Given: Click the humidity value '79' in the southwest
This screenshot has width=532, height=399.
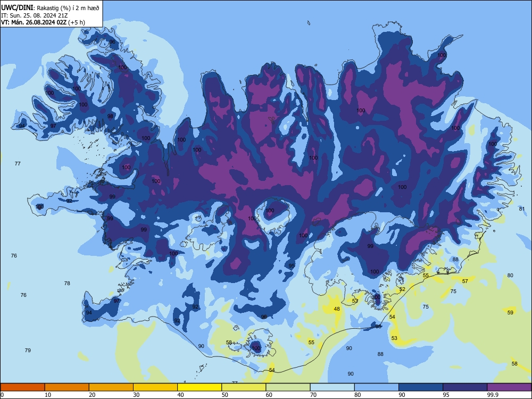Looking at the screenshot, I should [28, 350].
